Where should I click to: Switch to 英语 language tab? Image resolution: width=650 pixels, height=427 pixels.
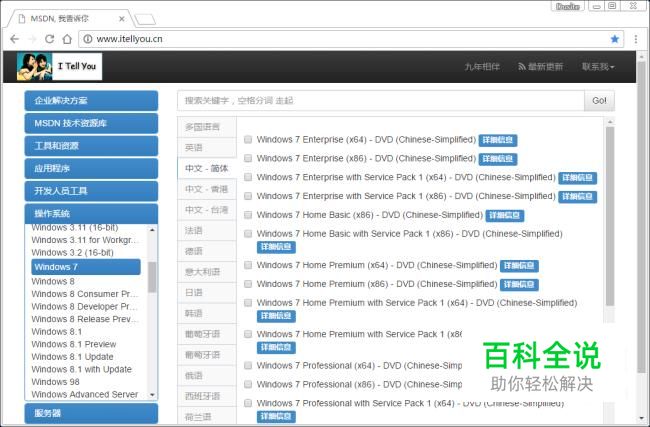click(x=207, y=148)
